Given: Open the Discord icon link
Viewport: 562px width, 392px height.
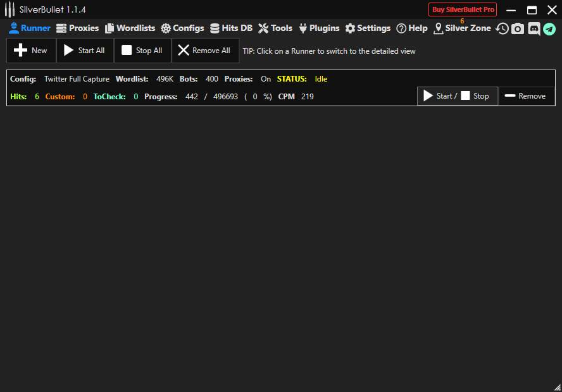Looking at the screenshot, I should 534,28.
